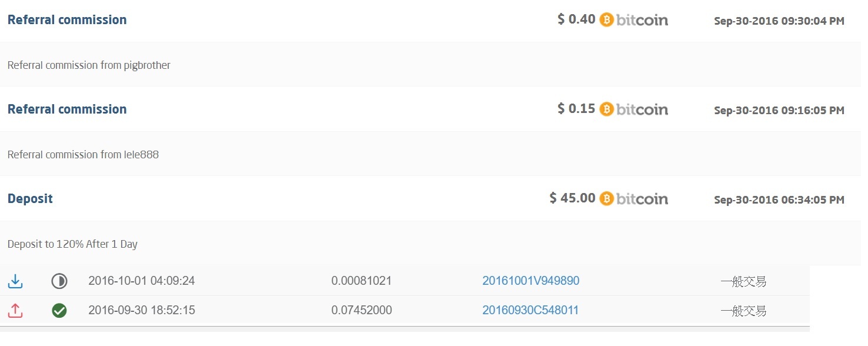Click bitcoin logo beside $ 0.15
The height and width of the screenshot is (346, 868).
click(634, 109)
